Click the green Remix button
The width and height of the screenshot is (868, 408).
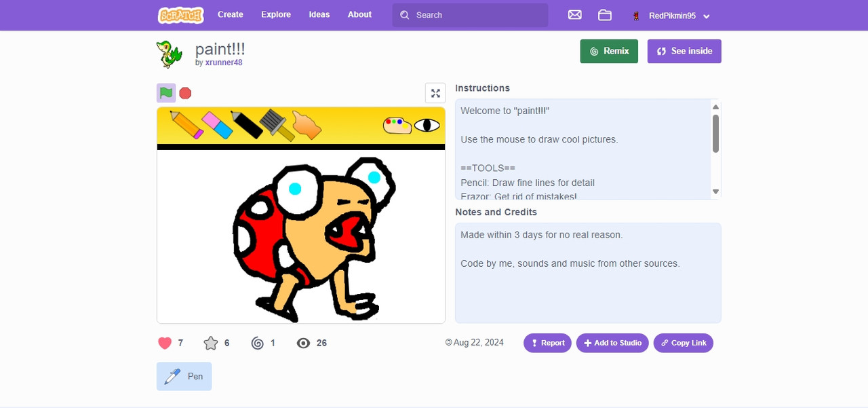(609, 51)
